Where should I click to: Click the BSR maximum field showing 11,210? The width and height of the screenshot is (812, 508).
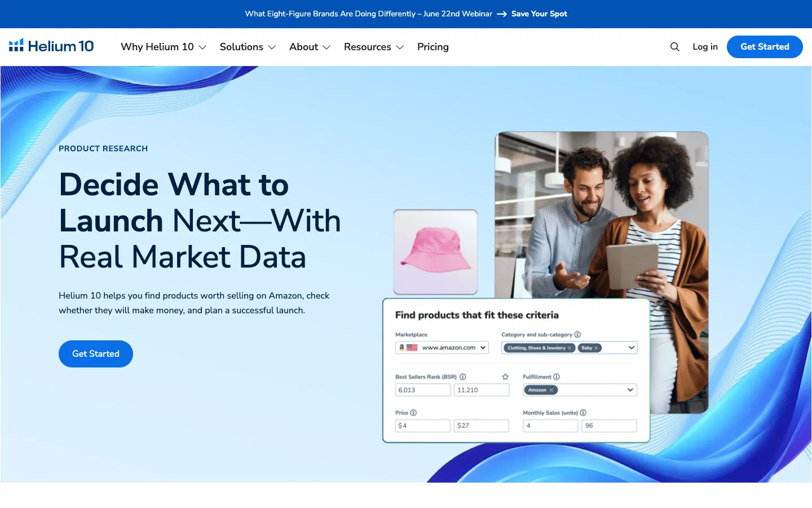pos(482,390)
